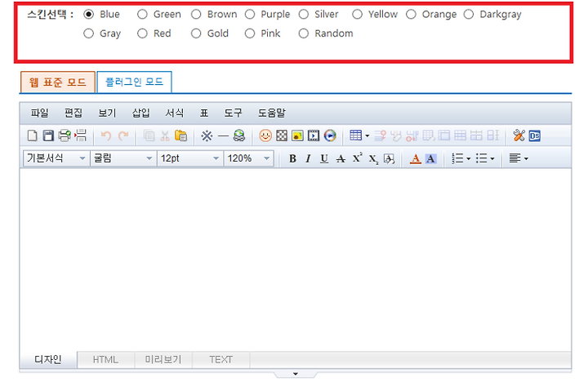Click the page break icon

coord(81,135)
